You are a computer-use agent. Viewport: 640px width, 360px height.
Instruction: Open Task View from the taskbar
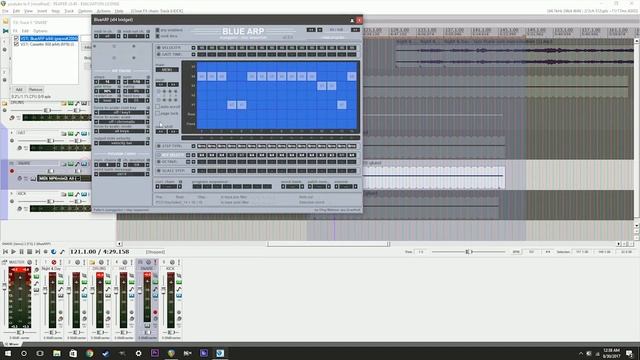pyautogui.click(x=40, y=353)
